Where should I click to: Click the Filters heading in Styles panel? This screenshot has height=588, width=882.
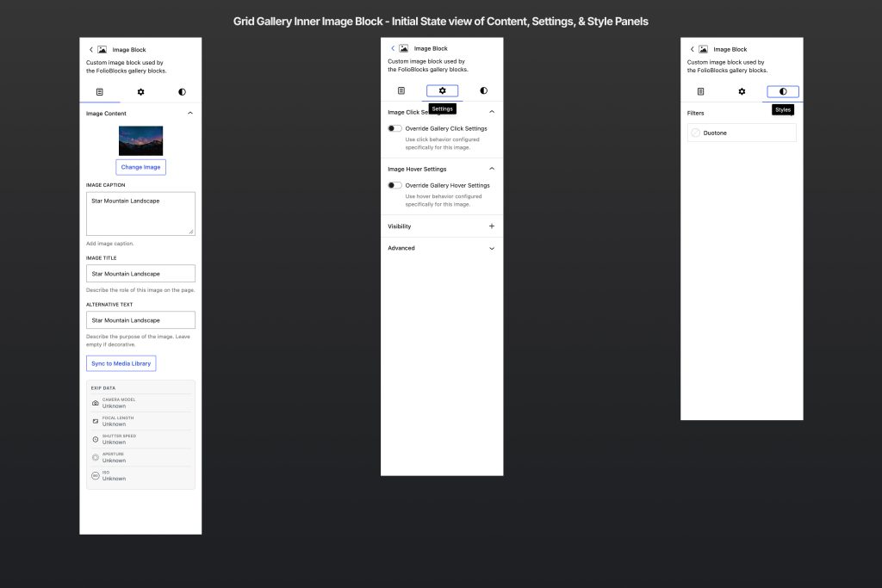point(695,113)
